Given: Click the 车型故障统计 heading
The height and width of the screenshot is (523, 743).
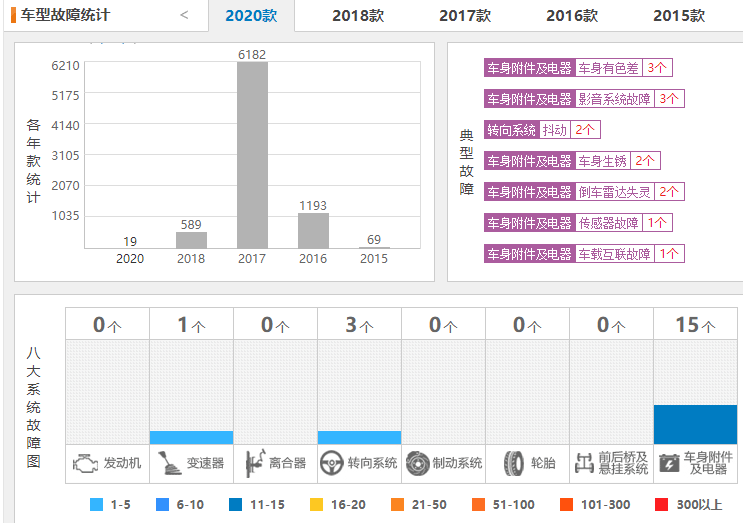Looking at the screenshot, I should pyautogui.click(x=65, y=15).
